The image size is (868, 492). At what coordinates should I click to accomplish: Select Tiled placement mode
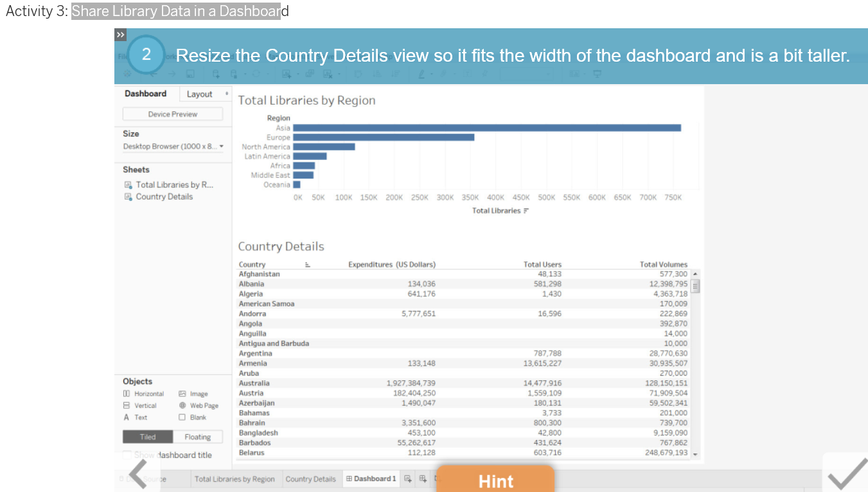point(147,436)
